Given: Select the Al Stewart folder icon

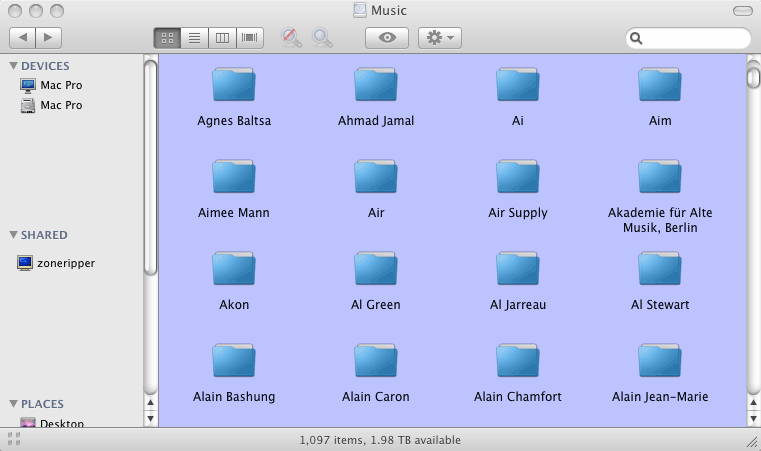Looking at the screenshot, I should [660, 268].
